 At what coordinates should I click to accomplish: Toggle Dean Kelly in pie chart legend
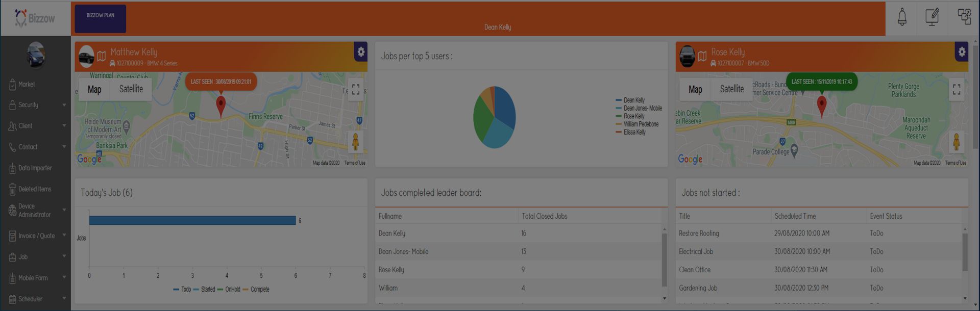point(630,100)
